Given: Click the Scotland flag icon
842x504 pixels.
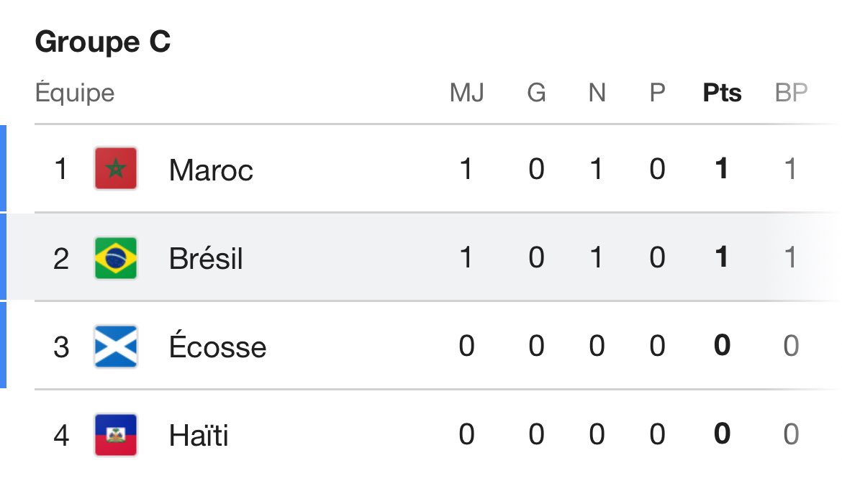Looking at the screenshot, I should [x=116, y=347].
